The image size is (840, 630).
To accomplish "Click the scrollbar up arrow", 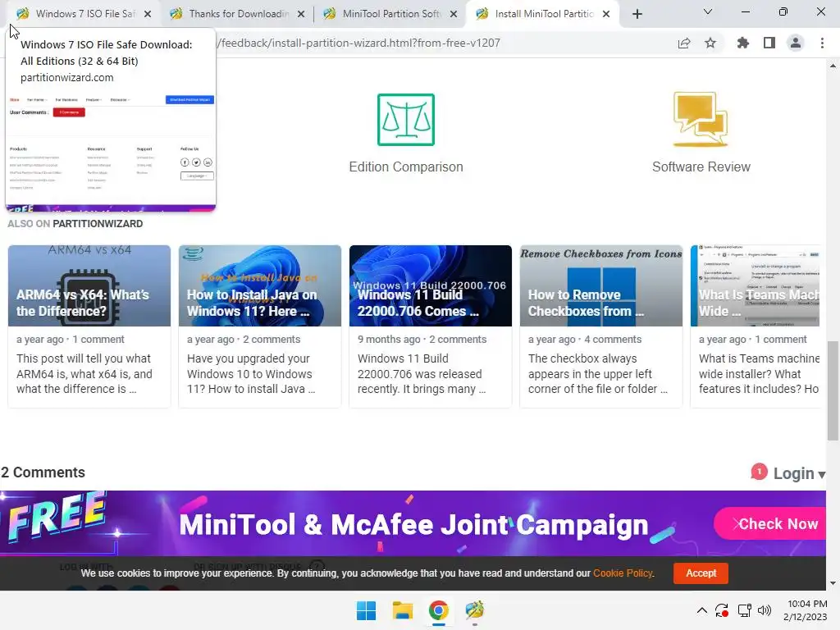I will pyautogui.click(x=833, y=66).
